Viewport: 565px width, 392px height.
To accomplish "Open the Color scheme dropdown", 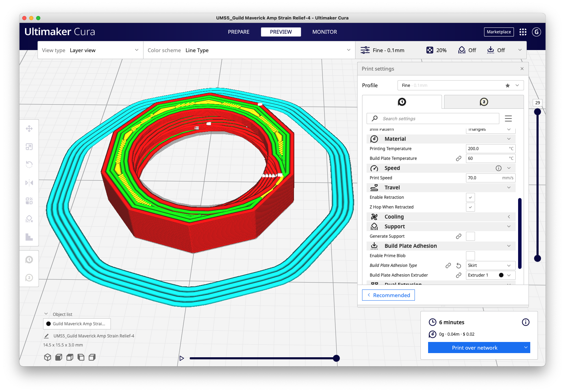I will click(x=249, y=50).
